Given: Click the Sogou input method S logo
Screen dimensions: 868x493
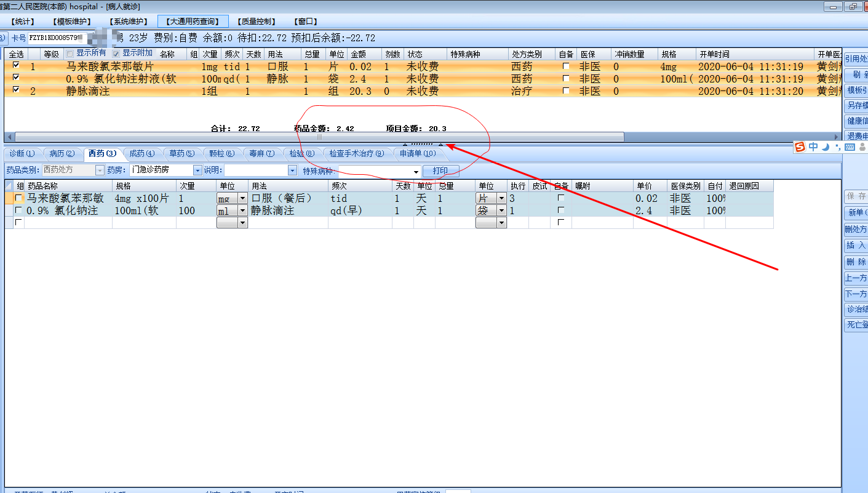Looking at the screenshot, I should [800, 147].
